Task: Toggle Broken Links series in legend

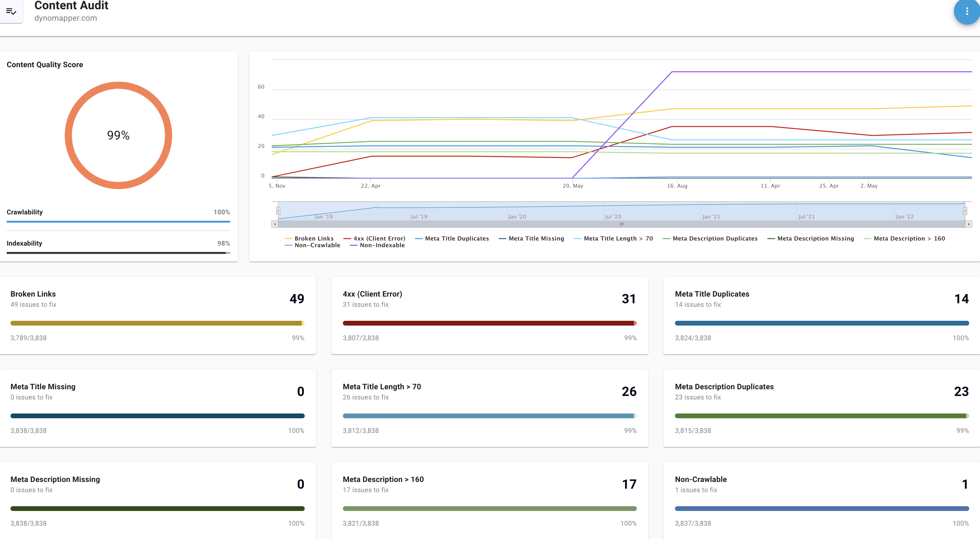Action: pyautogui.click(x=314, y=238)
